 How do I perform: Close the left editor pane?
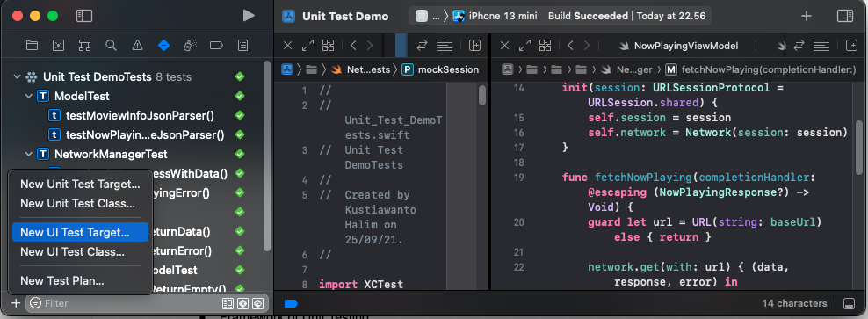click(x=287, y=46)
